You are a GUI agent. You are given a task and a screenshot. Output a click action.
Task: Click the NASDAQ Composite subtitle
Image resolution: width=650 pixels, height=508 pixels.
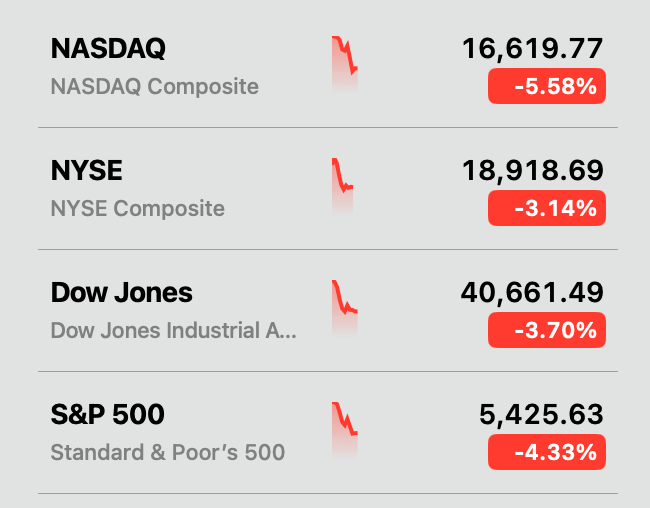tap(154, 87)
